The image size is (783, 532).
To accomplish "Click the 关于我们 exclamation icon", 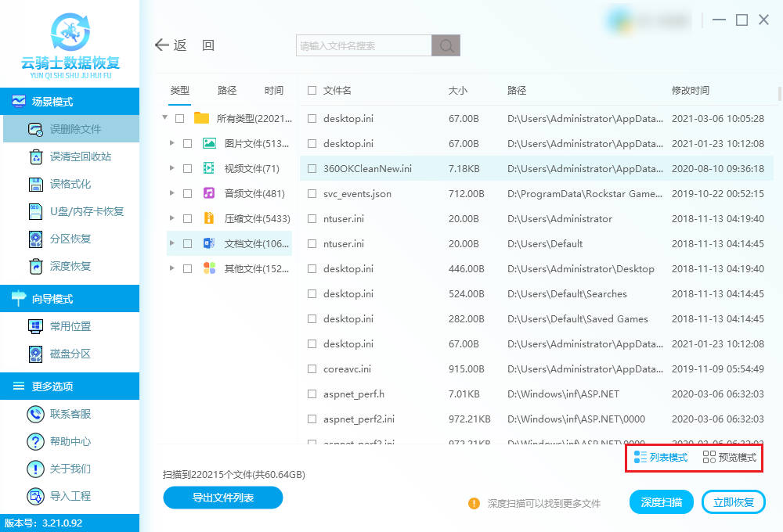I will (35, 469).
